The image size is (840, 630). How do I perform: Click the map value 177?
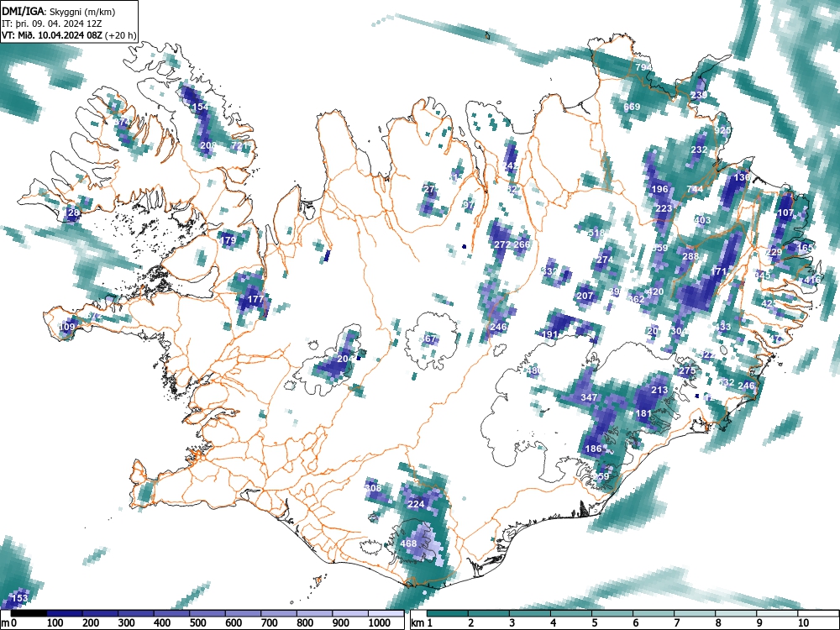[256, 299]
